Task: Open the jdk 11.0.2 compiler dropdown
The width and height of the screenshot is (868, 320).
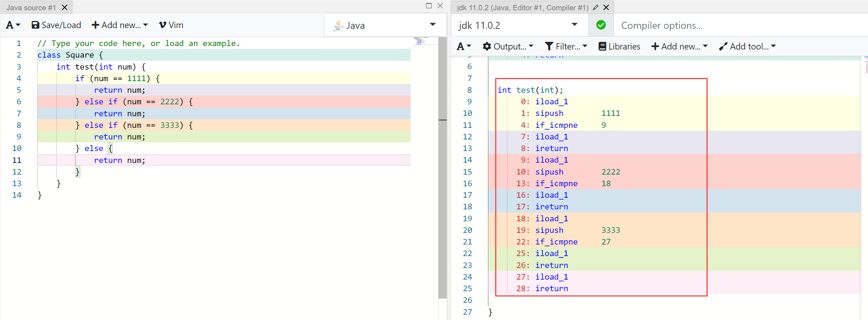Action: coord(519,25)
